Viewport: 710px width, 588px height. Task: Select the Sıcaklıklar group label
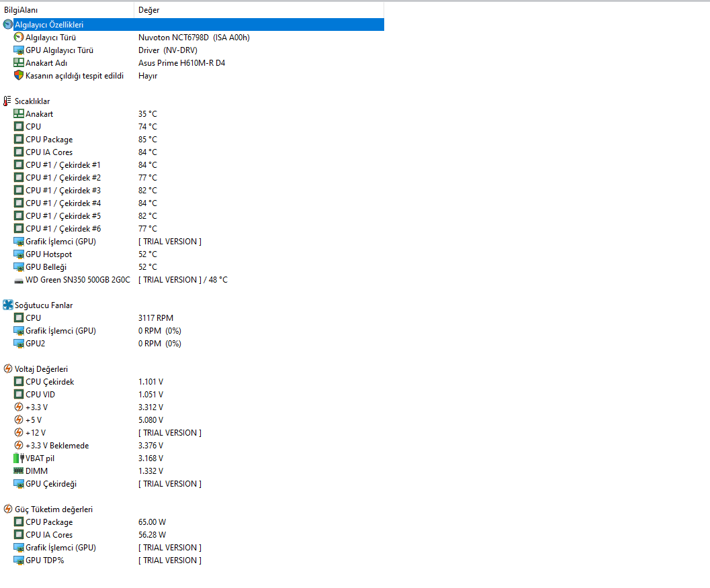pyautogui.click(x=32, y=101)
